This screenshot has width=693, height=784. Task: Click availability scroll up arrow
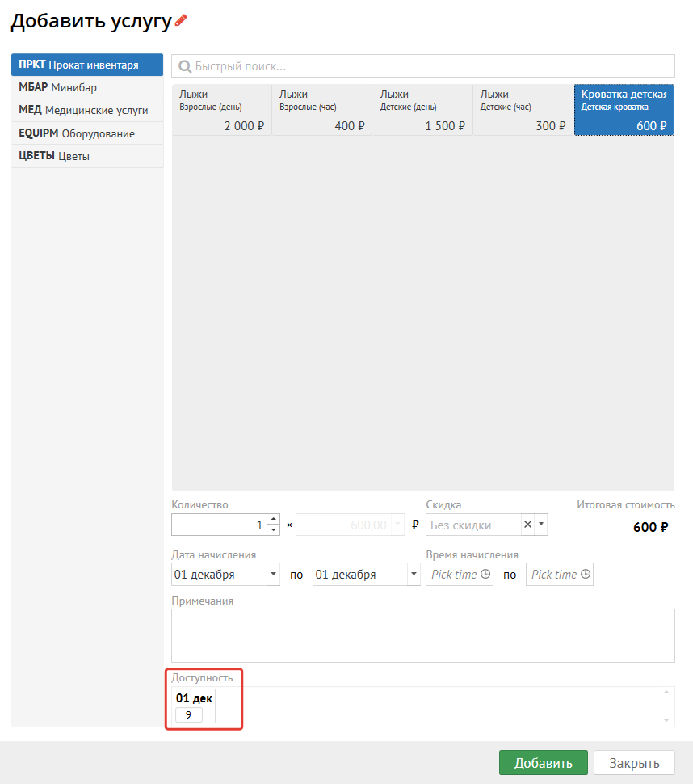click(666, 692)
